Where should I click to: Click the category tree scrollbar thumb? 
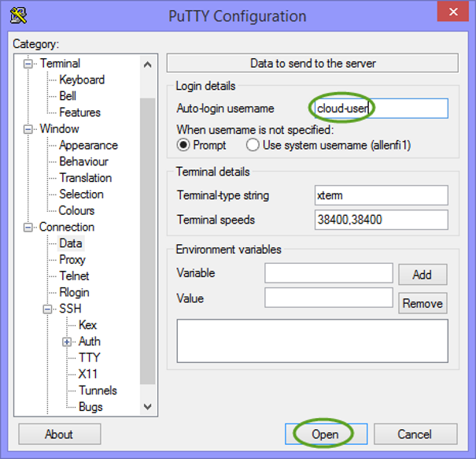click(148, 241)
